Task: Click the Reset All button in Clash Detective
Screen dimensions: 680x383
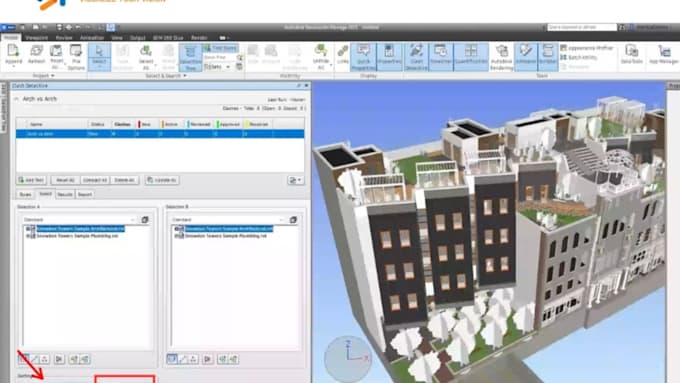Action: click(65, 180)
